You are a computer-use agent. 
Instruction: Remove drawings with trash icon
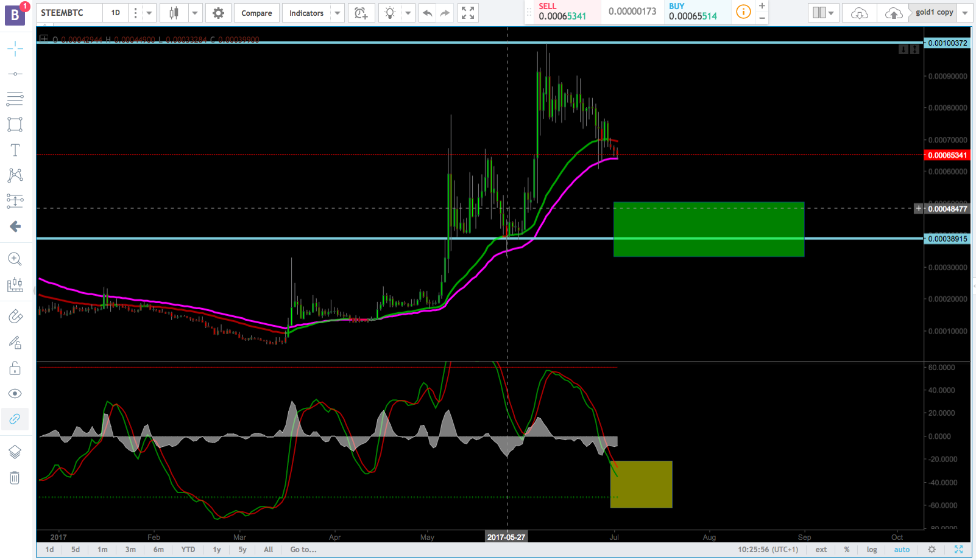(x=15, y=478)
